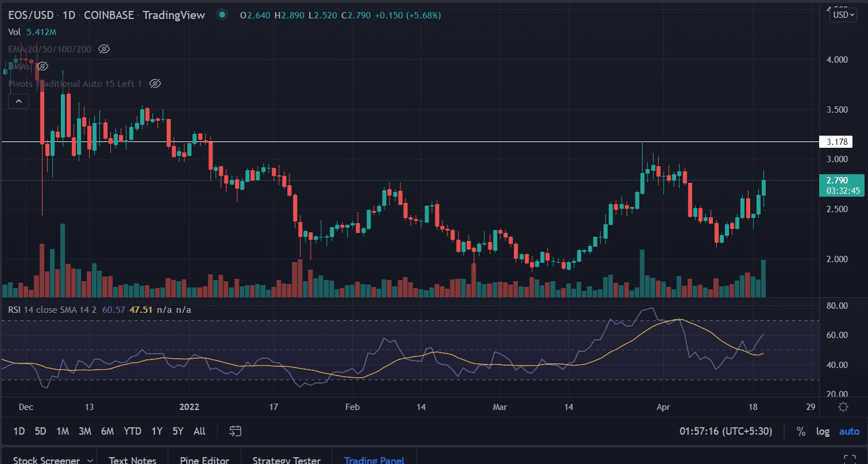Hide the DMAs indicator
This screenshot has width=868, height=464.
pyautogui.click(x=42, y=66)
